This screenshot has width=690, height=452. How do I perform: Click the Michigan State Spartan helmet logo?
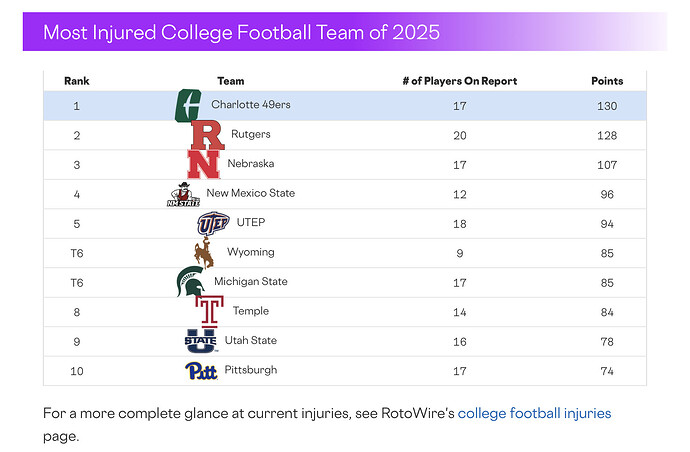(191, 282)
